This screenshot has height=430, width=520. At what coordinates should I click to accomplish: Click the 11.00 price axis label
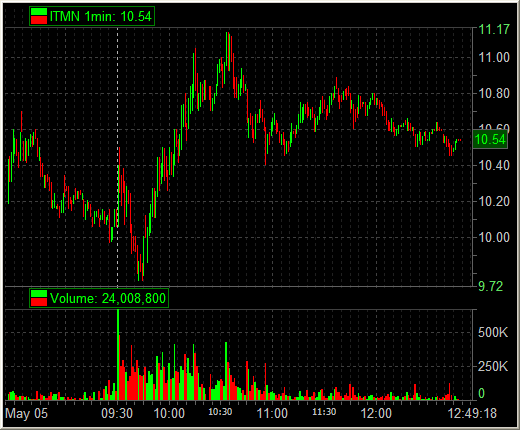494,58
